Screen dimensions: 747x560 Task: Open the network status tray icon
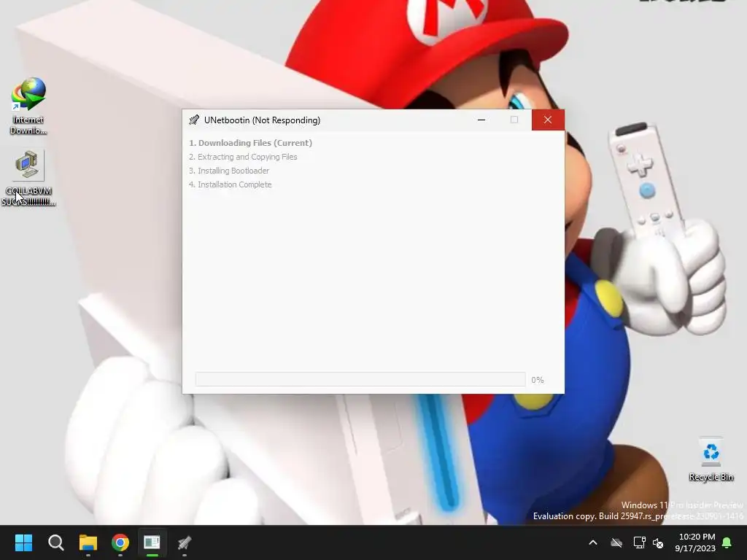(x=639, y=542)
